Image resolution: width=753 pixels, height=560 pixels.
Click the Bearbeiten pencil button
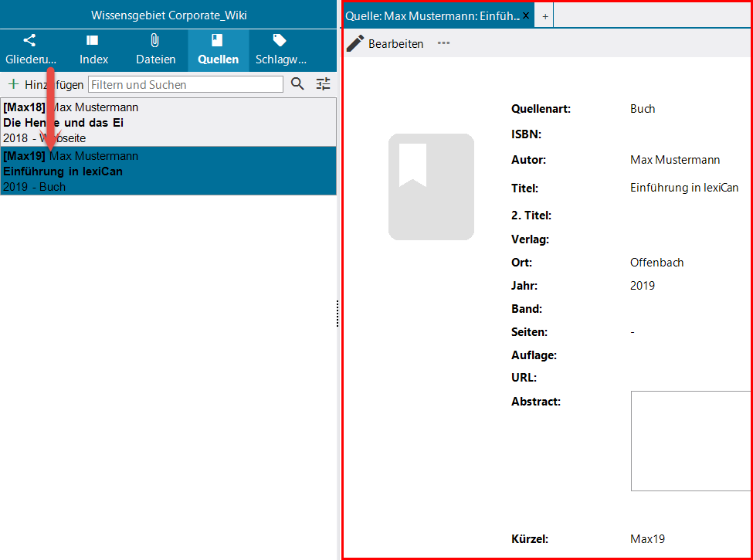[x=385, y=43]
